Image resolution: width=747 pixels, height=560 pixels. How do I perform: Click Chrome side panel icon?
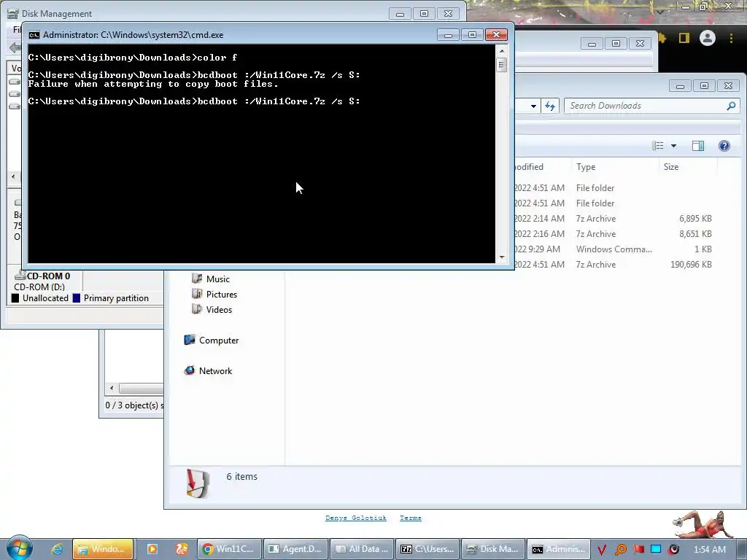click(x=684, y=38)
